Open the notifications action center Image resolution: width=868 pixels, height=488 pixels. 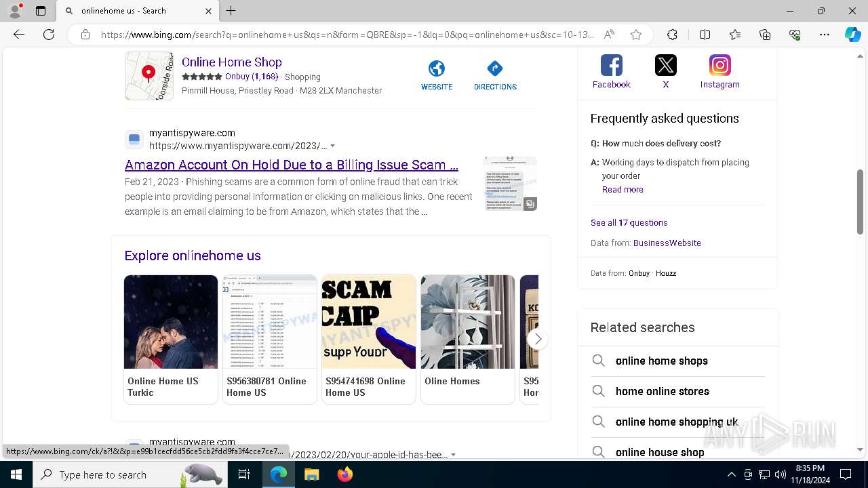846,474
